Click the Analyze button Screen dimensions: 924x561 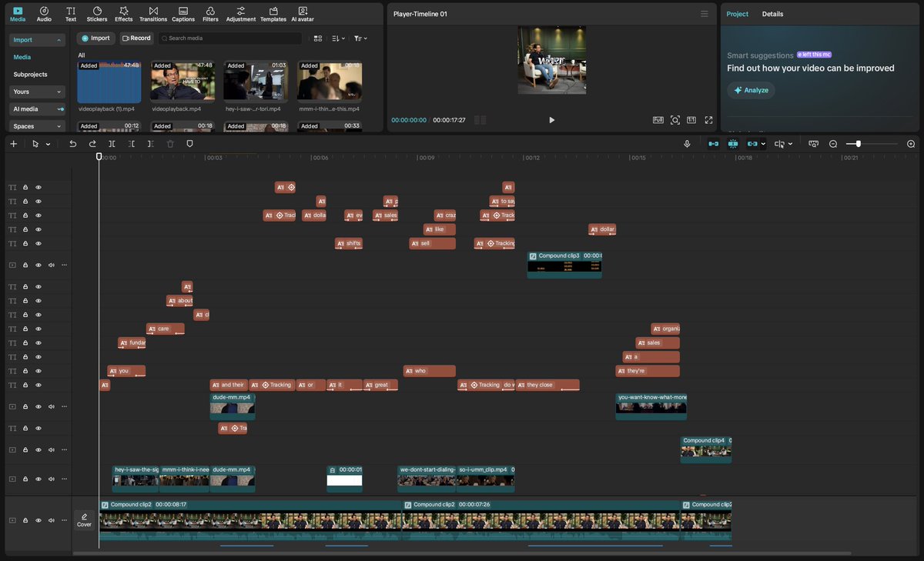(x=751, y=90)
